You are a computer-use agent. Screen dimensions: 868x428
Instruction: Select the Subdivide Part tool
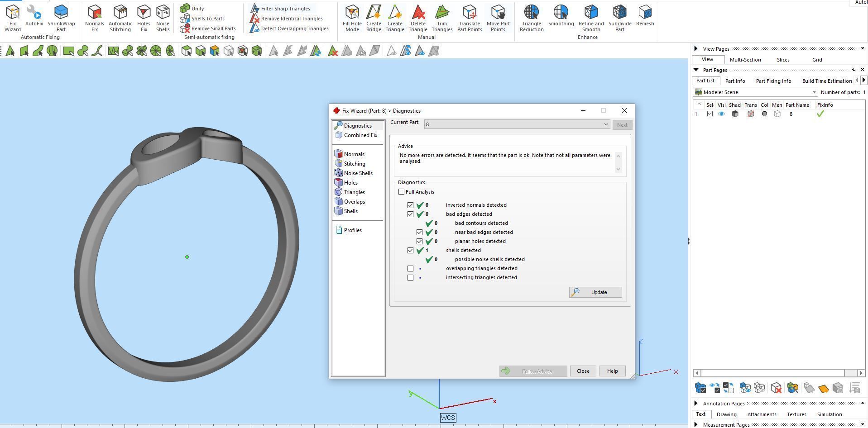pos(620,18)
